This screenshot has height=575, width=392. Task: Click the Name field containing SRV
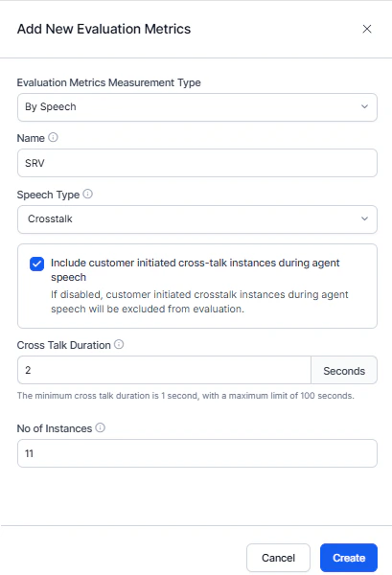[x=197, y=163]
